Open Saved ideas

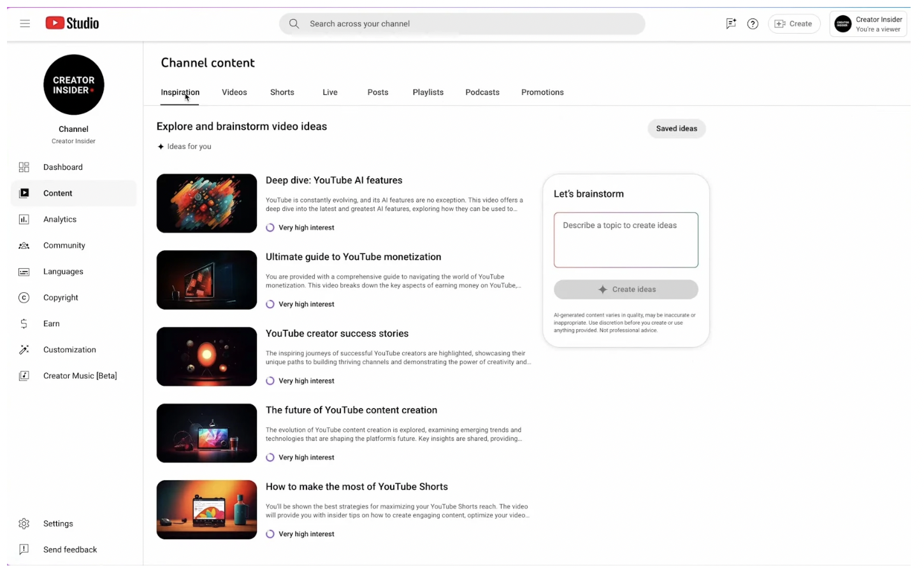click(x=677, y=129)
